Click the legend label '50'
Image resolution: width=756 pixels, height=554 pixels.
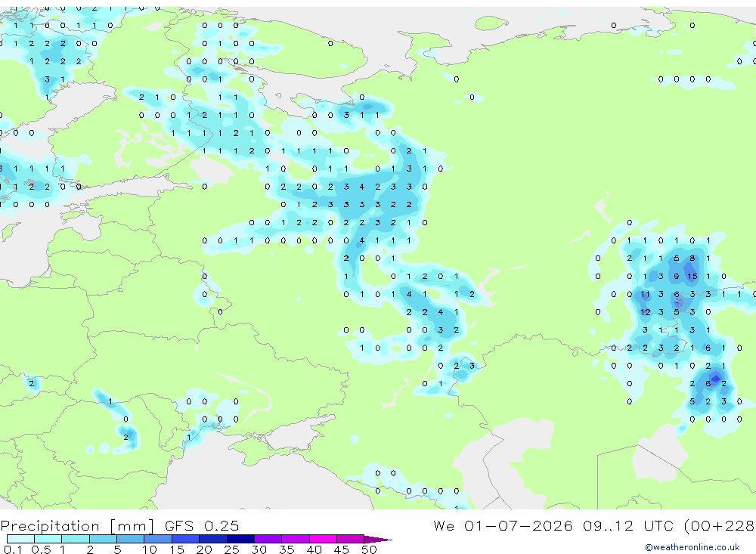point(369,549)
